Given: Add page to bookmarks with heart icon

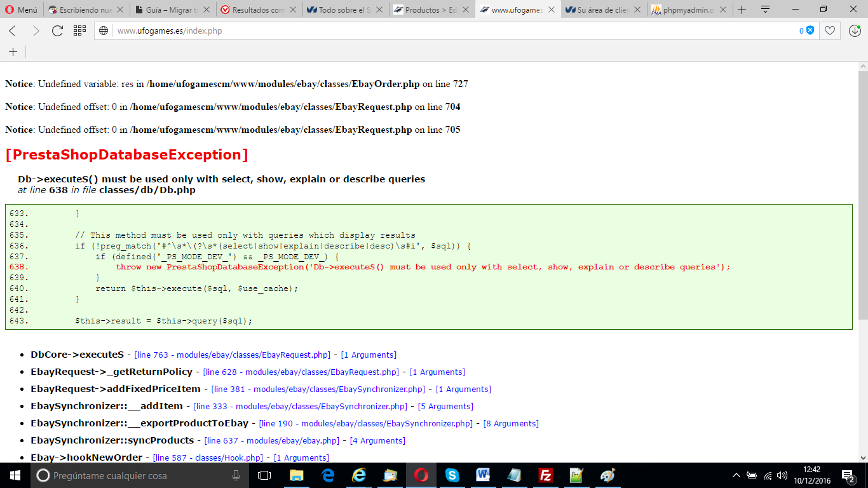Looking at the screenshot, I should point(830,30).
